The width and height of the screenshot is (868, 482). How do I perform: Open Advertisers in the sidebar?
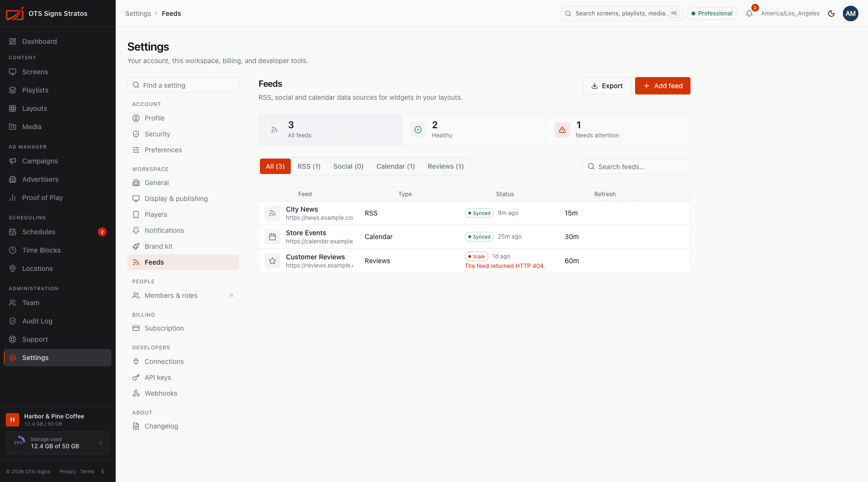(57, 179)
